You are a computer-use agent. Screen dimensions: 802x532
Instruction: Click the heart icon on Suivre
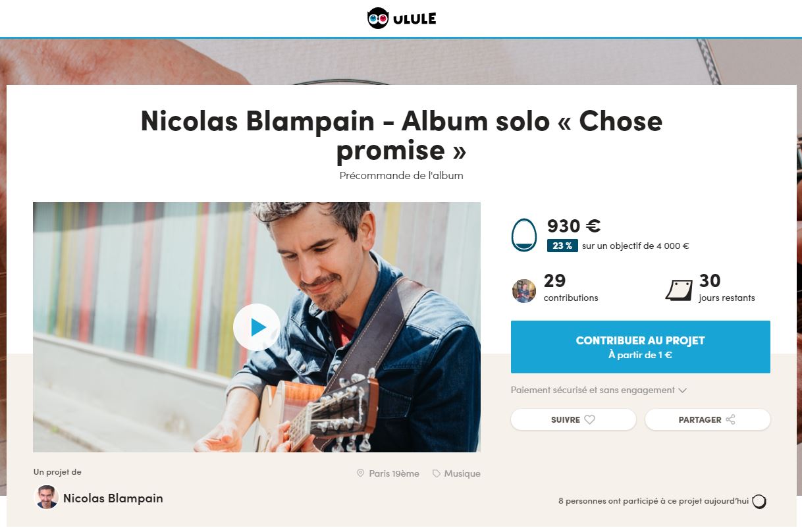coord(590,419)
